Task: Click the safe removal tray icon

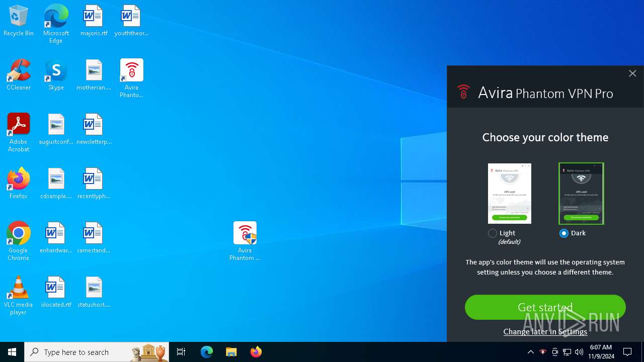Action: pos(555,352)
